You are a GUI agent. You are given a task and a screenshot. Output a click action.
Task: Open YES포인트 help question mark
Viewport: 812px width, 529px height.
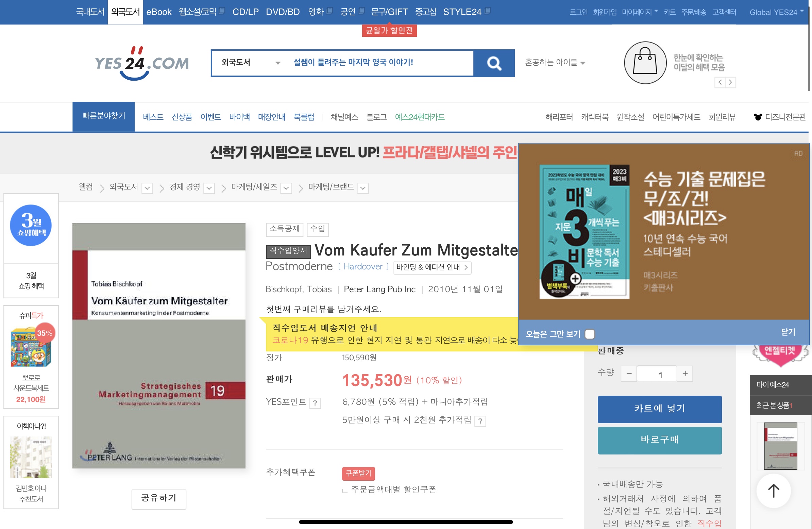tap(315, 403)
